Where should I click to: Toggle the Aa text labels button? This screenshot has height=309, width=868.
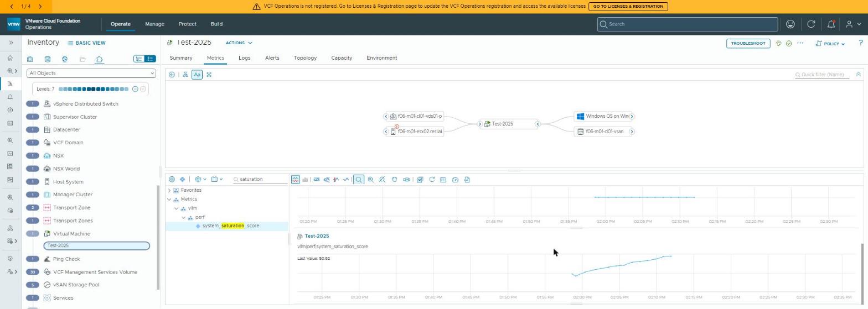pos(197,75)
